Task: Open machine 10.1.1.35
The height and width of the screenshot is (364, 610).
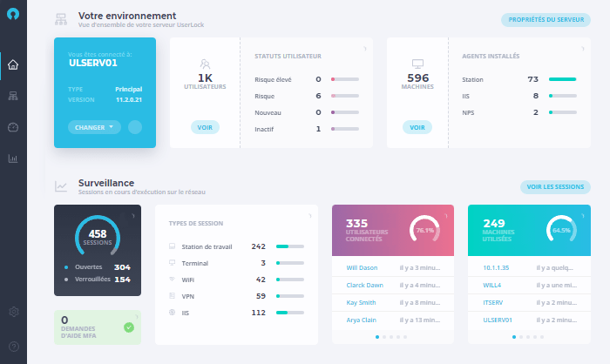Action: pos(496,268)
